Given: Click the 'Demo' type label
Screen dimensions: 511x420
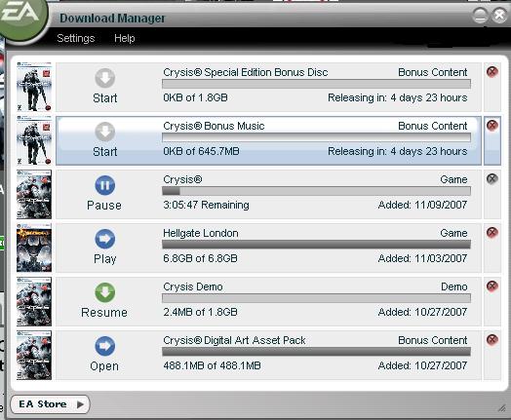Looking at the screenshot, I should coord(454,286).
